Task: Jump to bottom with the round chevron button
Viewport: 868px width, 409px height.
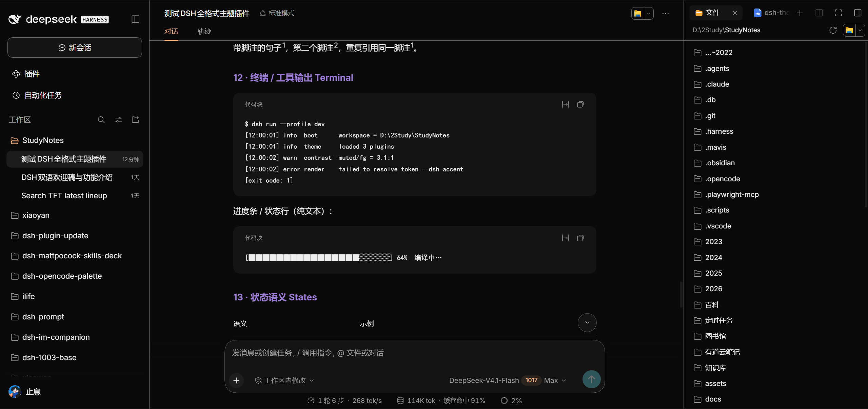Action: click(587, 322)
